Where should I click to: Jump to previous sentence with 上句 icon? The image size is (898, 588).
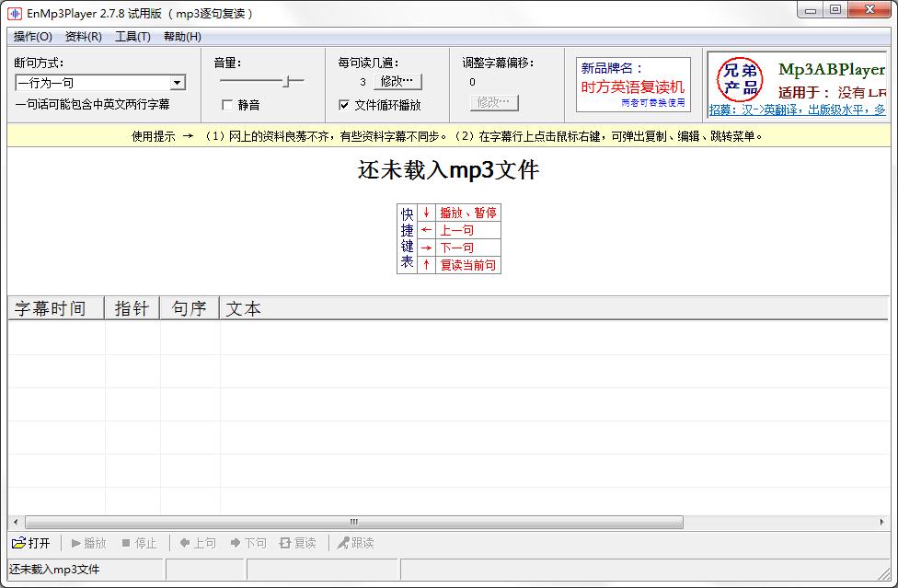195,542
